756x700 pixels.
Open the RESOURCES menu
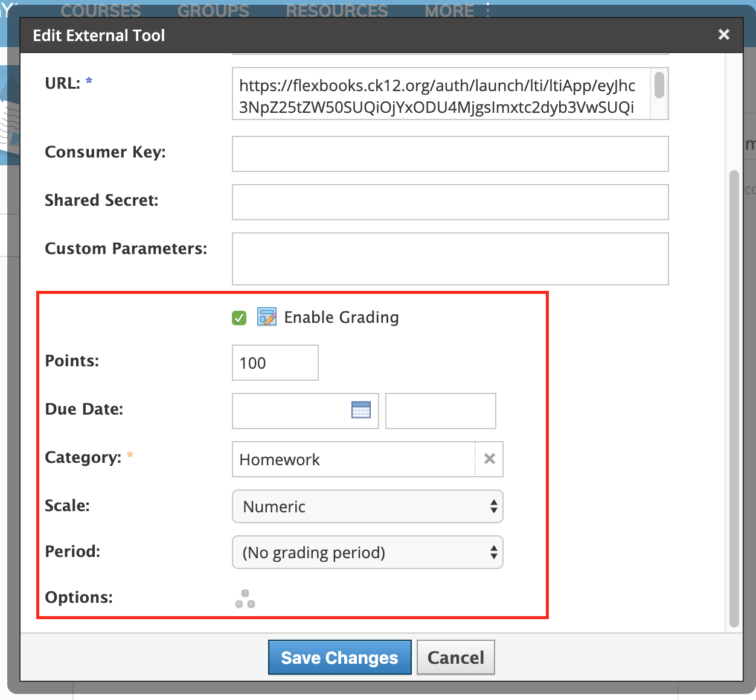[337, 11]
